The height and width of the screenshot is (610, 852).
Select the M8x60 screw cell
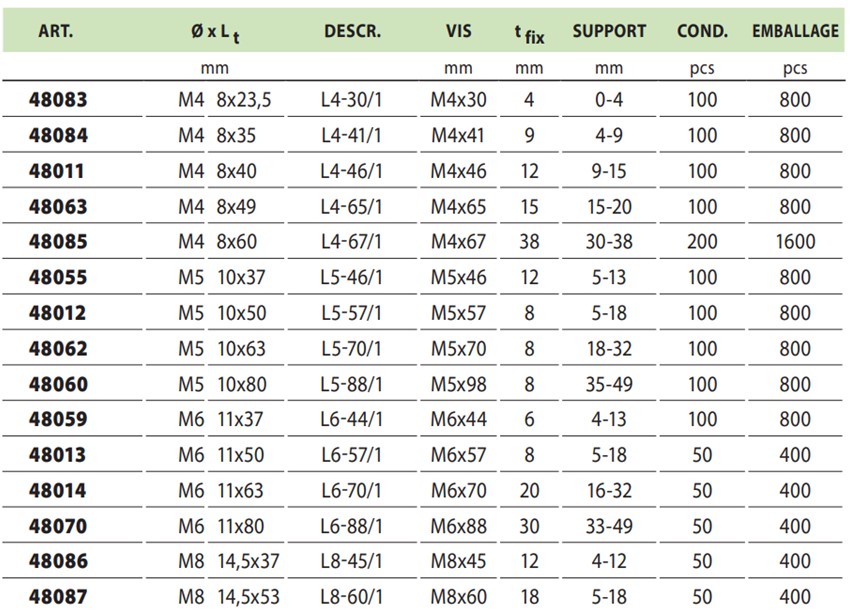(x=459, y=597)
